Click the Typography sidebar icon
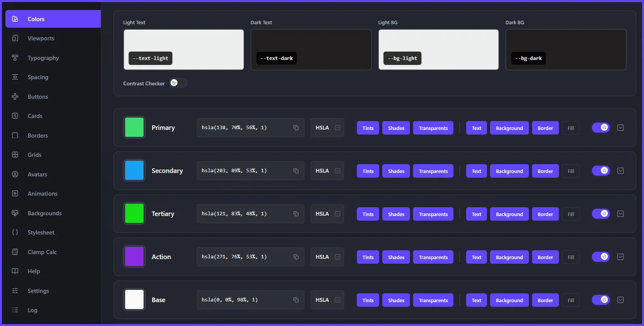 pyautogui.click(x=15, y=58)
